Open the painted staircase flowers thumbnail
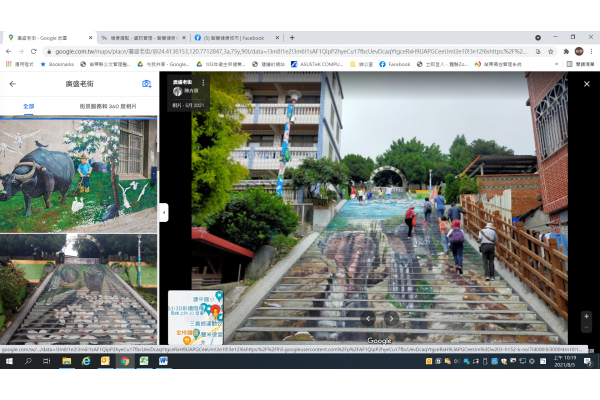This screenshot has height=400, width=600. (x=78, y=289)
